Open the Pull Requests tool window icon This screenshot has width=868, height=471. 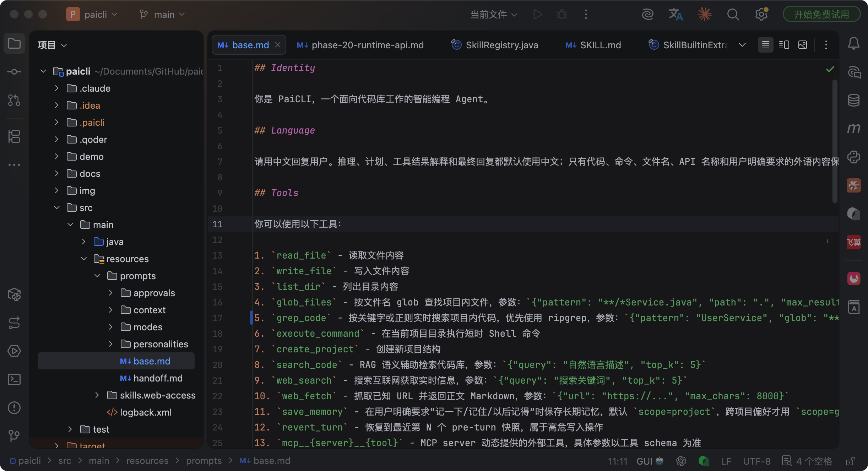pyautogui.click(x=14, y=100)
